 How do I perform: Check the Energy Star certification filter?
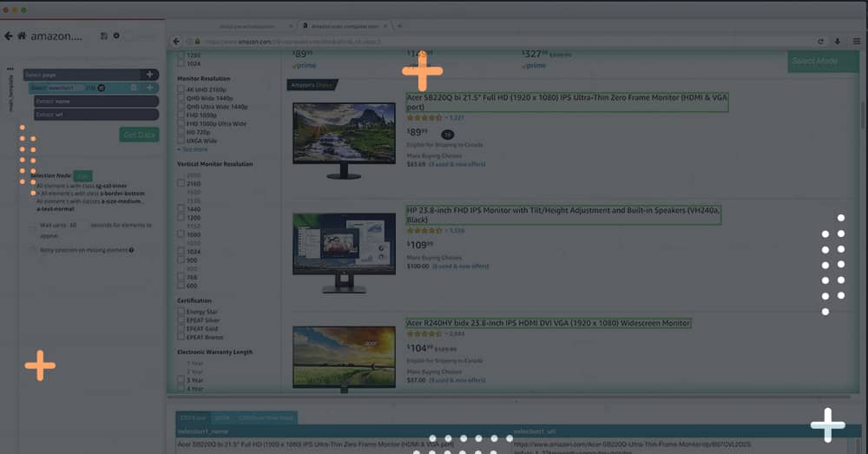[x=181, y=312]
